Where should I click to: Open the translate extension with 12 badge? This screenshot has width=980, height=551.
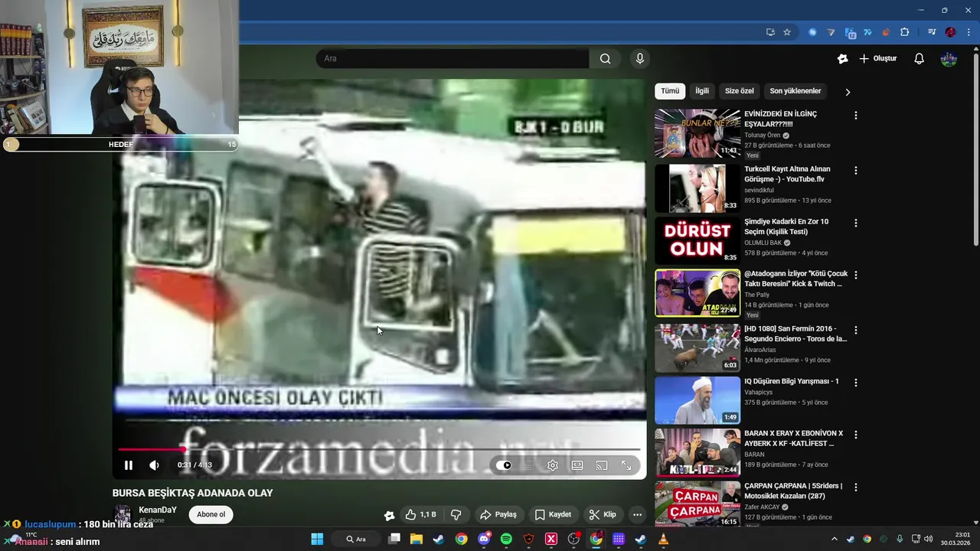850,32
